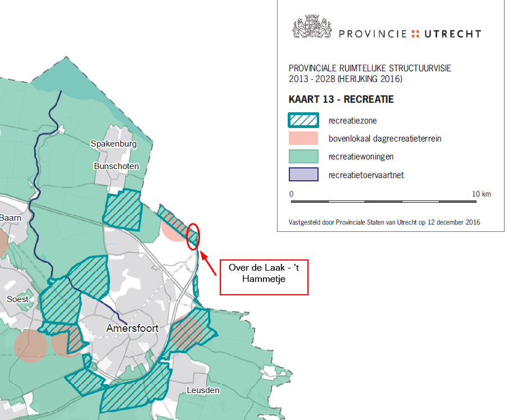Select the Soest label on the map

(x=17, y=299)
